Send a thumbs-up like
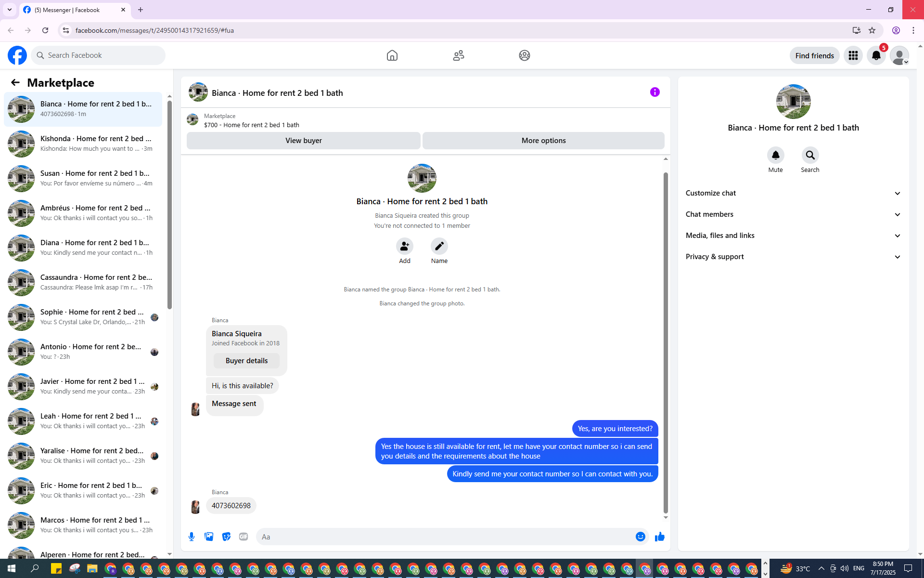This screenshot has height=578, width=924. 660,537
